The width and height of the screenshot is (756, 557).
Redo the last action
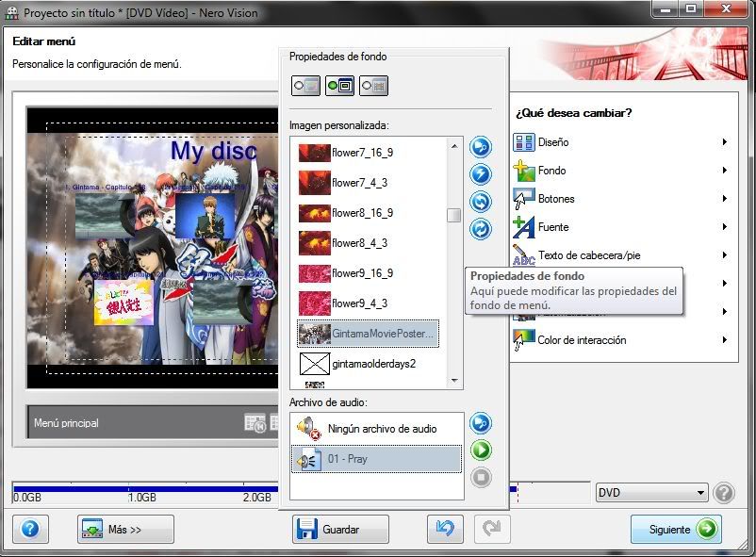click(x=491, y=529)
